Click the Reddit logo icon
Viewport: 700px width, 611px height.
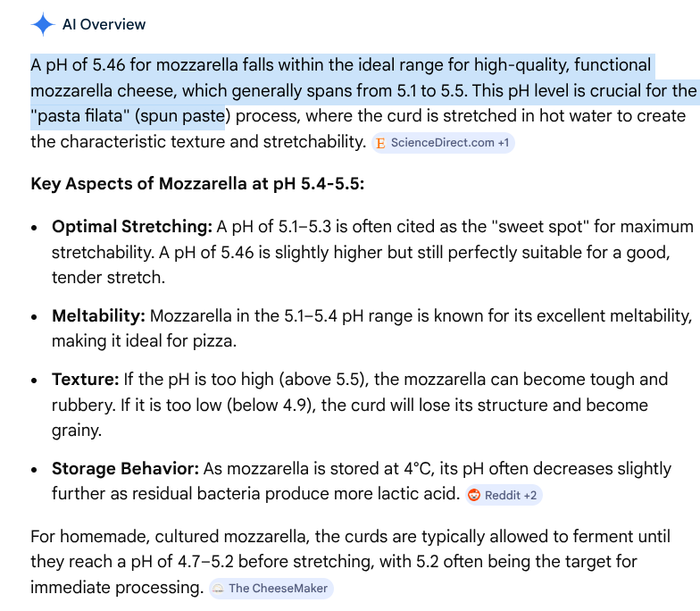tap(474, 495)
